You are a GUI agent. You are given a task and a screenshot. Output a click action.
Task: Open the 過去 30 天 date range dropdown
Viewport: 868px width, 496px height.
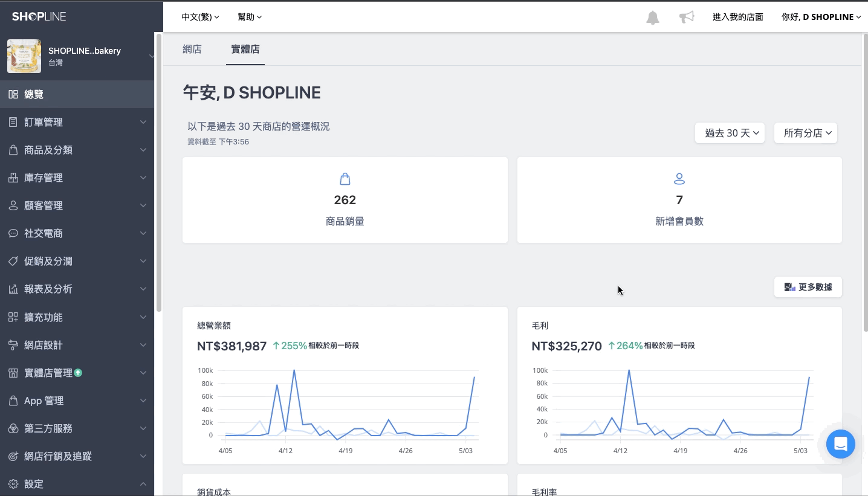click(730, 133)
